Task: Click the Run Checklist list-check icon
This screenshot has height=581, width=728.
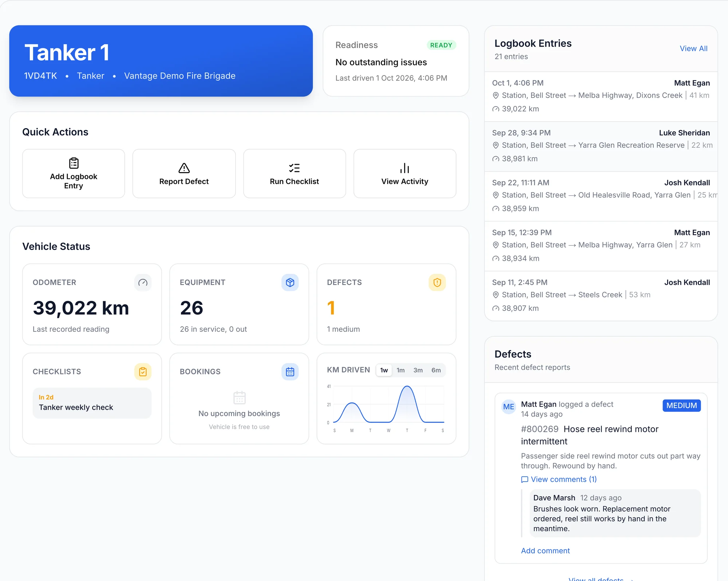Action: pyautogui.click(x=294, y=168)
